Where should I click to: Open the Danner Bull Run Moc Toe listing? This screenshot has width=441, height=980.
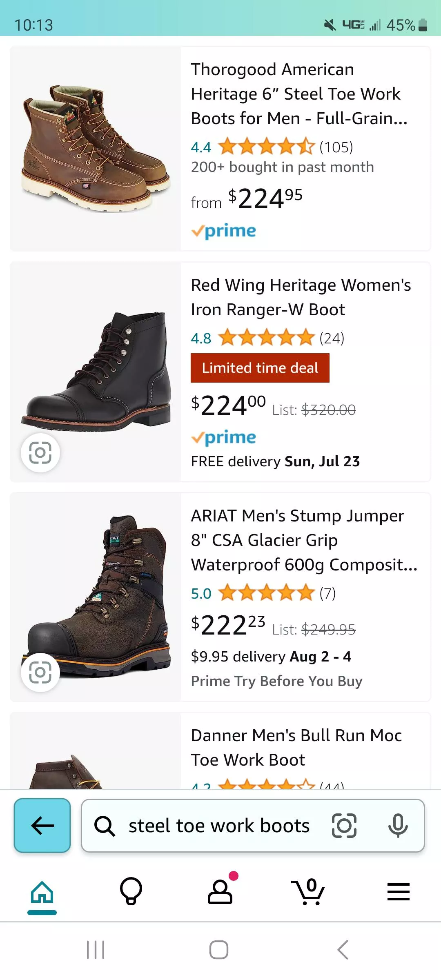[297, 747]
